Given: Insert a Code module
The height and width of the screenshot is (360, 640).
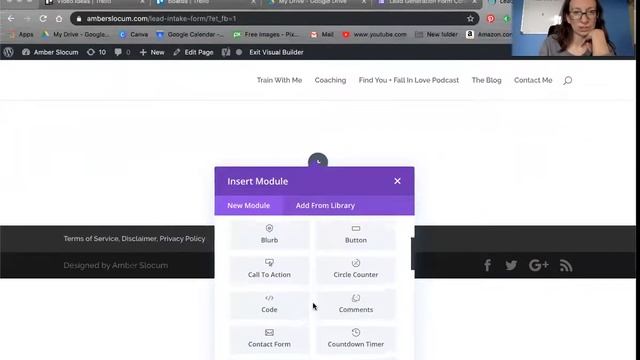Looking at the screenshot, I should tap(269, 304).
